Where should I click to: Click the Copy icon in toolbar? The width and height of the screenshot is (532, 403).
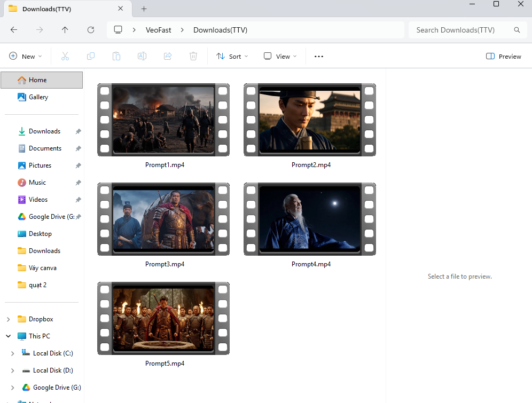tap(91, 56)
